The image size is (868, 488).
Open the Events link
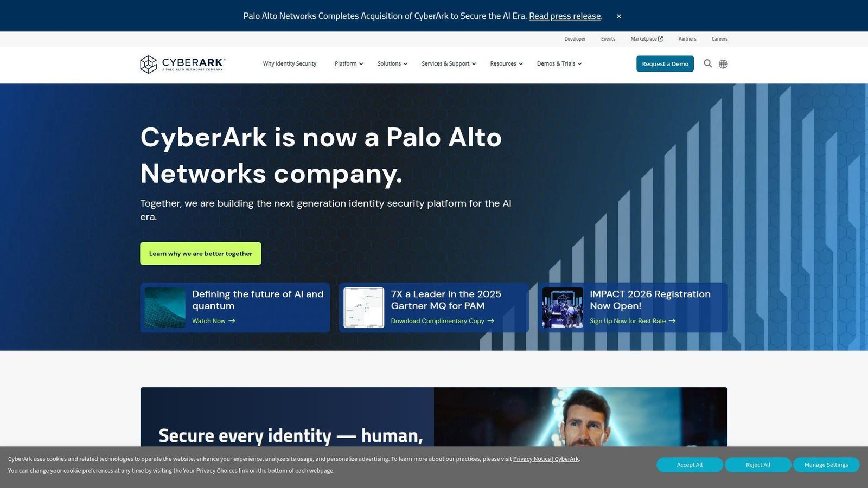608,39
